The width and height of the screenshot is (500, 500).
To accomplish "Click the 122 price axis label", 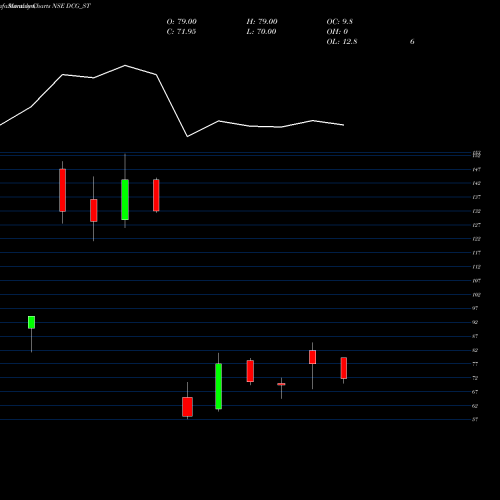I will coord(476,239).
